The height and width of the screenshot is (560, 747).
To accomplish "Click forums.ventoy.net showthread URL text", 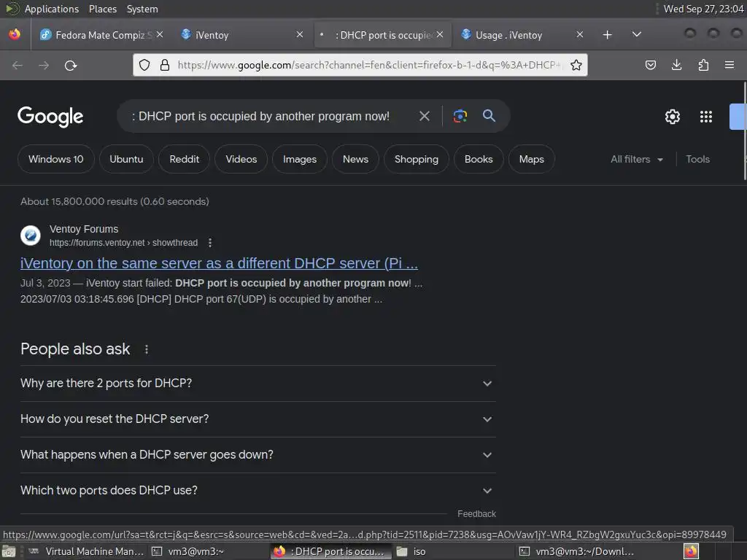I will [123, 243].
